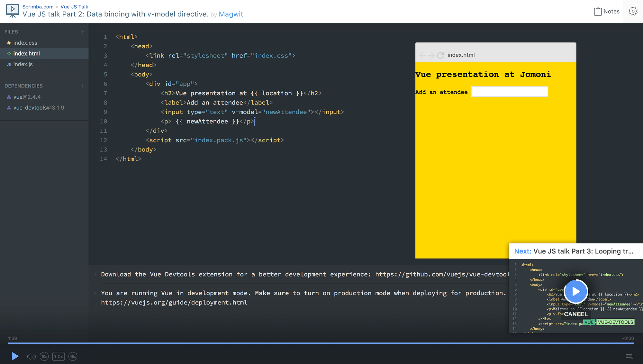Seek on the playback progress bar
The height and width of the screenshot is (364, 643).
point(321,343)
